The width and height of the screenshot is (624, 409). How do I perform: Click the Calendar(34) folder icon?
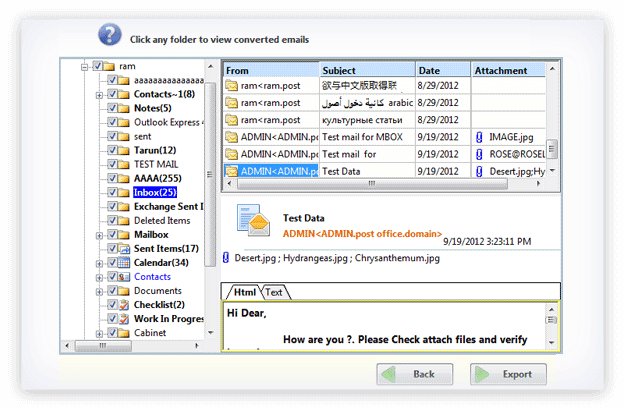[124, 263]
